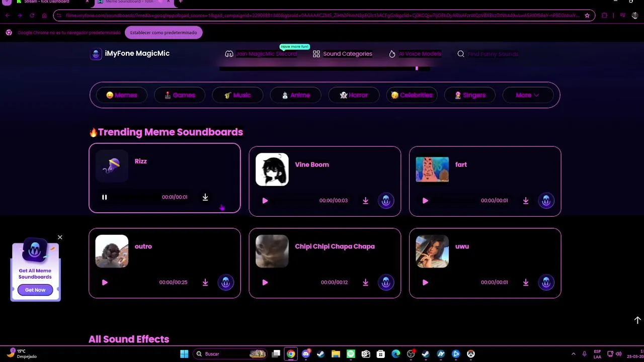Open the Windows Start menu
644x362 pixels.
[x=184, y=354]
